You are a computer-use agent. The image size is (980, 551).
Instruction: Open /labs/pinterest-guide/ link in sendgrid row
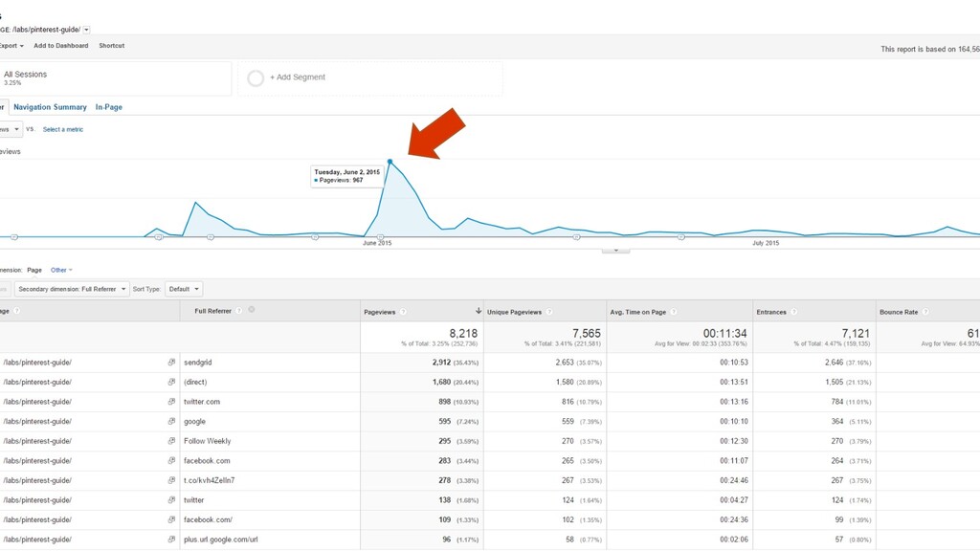[37, 363]
